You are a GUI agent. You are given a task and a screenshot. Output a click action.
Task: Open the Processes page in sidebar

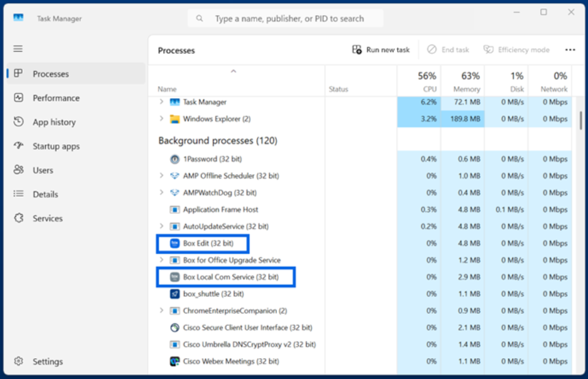pyautogui.click(x=76, y=74)
